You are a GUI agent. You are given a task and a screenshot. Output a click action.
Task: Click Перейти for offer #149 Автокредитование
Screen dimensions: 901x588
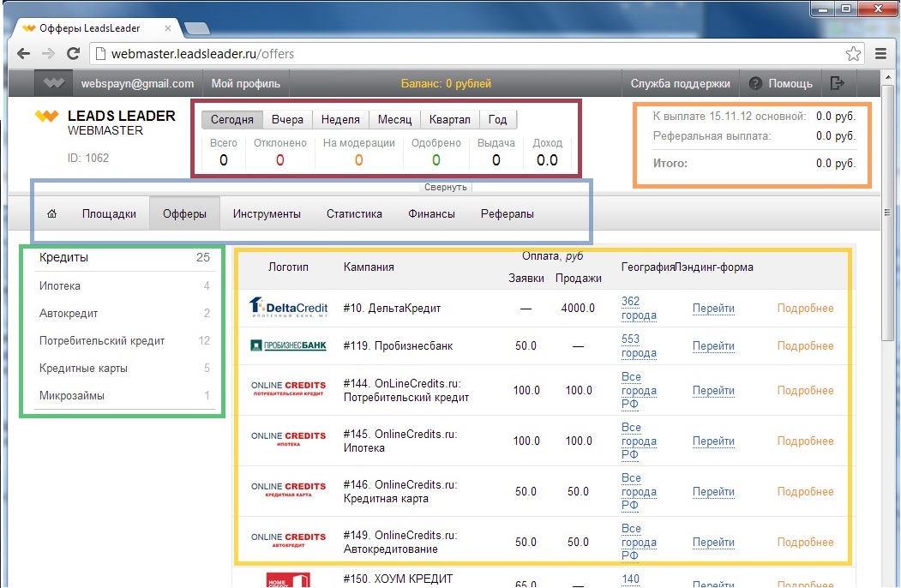pos(713,542)
